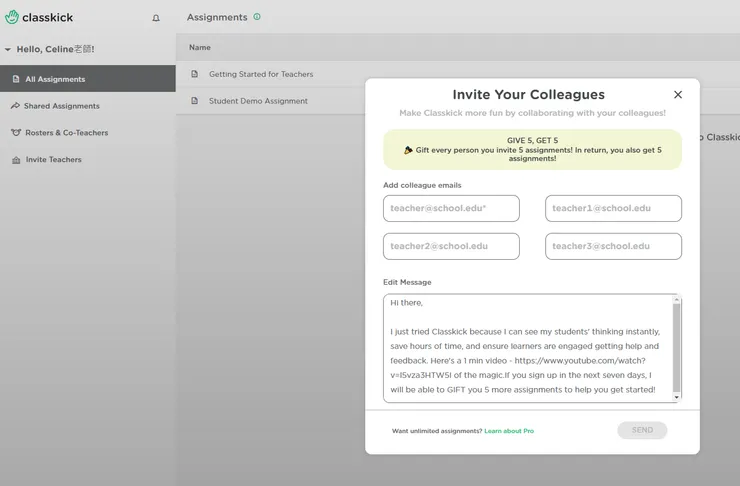Go to Rosters & Co-Teachers
Image resolution: width=740 pixels, height=486 pixels.
[67, 133]
